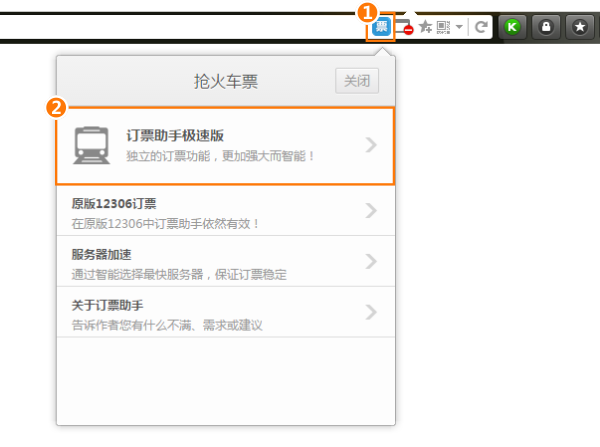The height and width of the screenshot is (447, 600).
Task: Click chevron on 服务器加速 row
Action: (371, 261)
